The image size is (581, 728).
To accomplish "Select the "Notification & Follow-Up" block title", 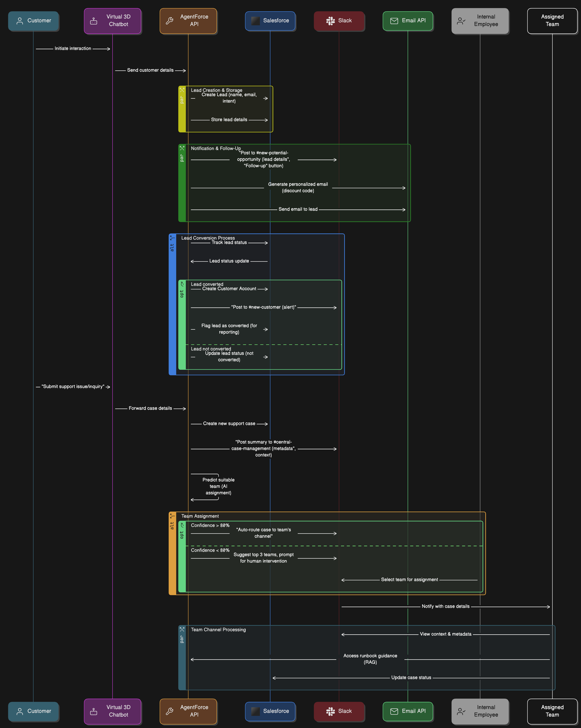I will pos(216,148).
